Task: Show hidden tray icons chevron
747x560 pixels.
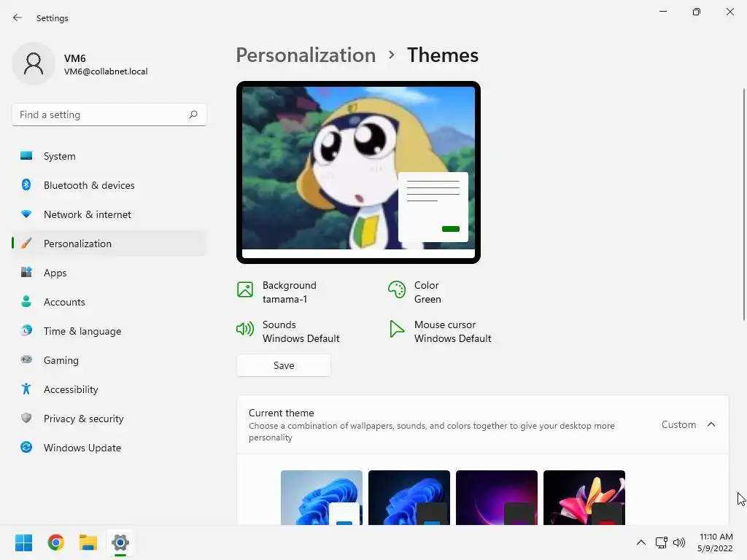Action: pos(641,542)
